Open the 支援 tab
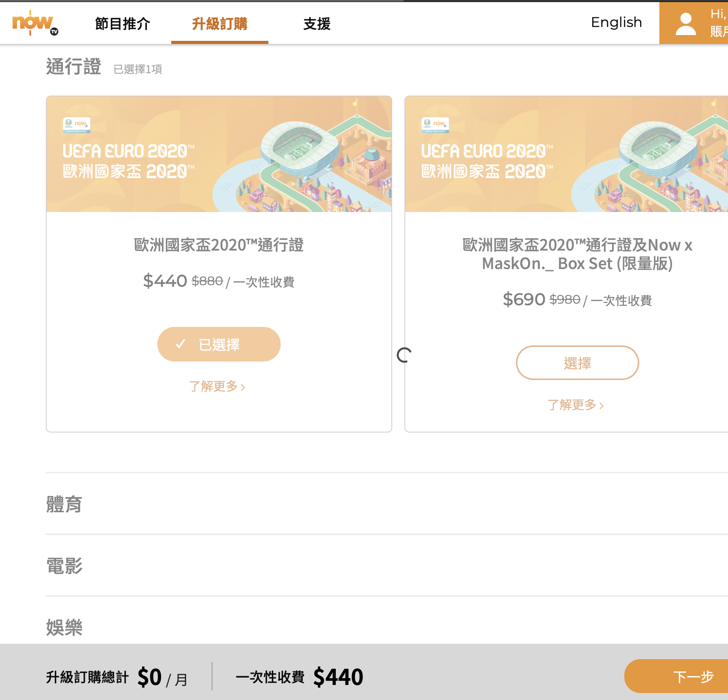 [x=317, y=24]
